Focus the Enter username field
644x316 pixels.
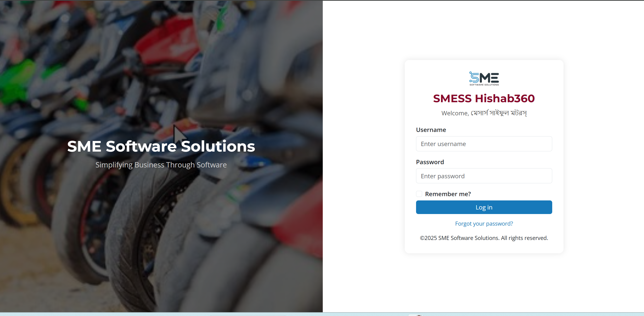(x=484, y=144)
